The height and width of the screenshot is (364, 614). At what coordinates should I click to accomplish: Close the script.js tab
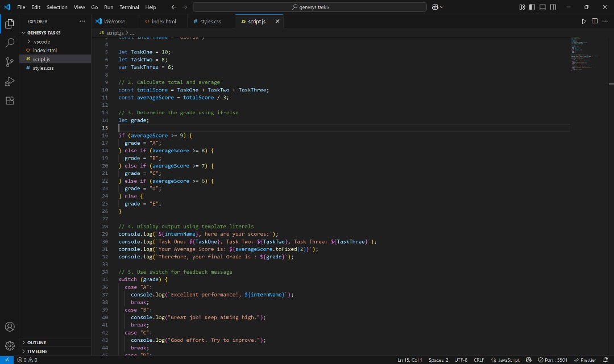click(x=277, y=21)
